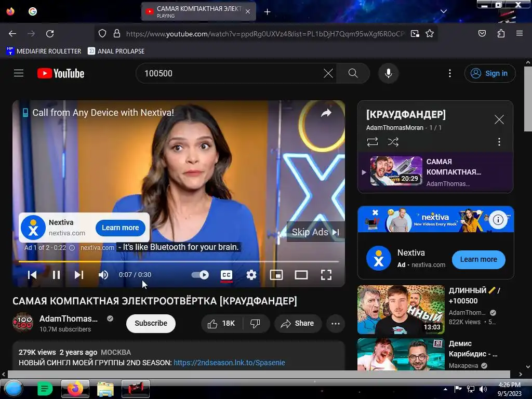Open more actions ellipsis under video
This screenshot has width=532, height=399.
pyautogui.click(x=336, y=323)
